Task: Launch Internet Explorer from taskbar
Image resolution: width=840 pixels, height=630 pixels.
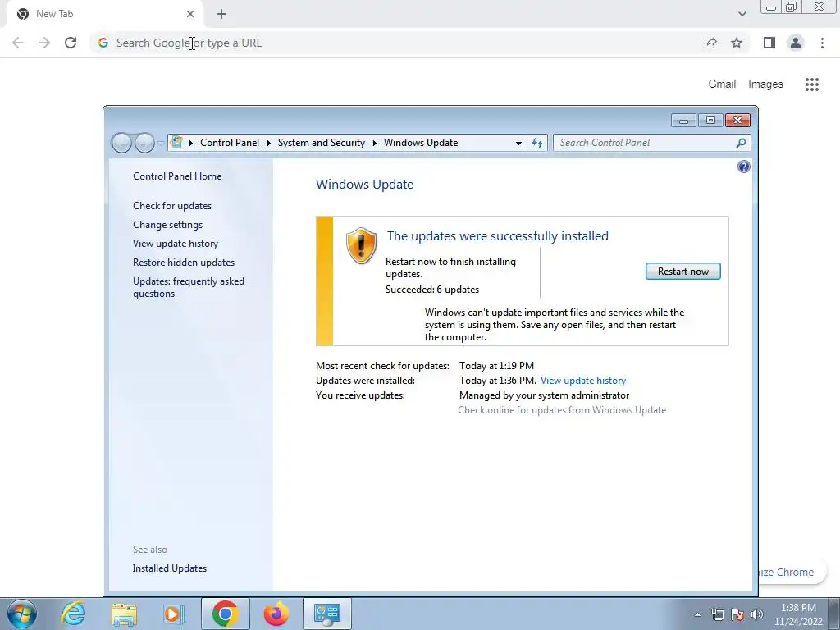Action: (73, 614)
